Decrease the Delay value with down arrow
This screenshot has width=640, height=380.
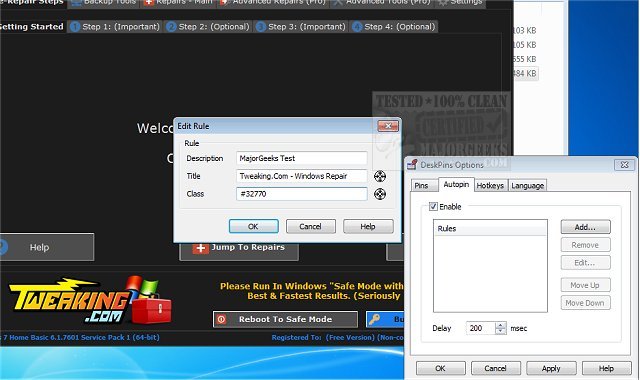click(x=500, y=331)
